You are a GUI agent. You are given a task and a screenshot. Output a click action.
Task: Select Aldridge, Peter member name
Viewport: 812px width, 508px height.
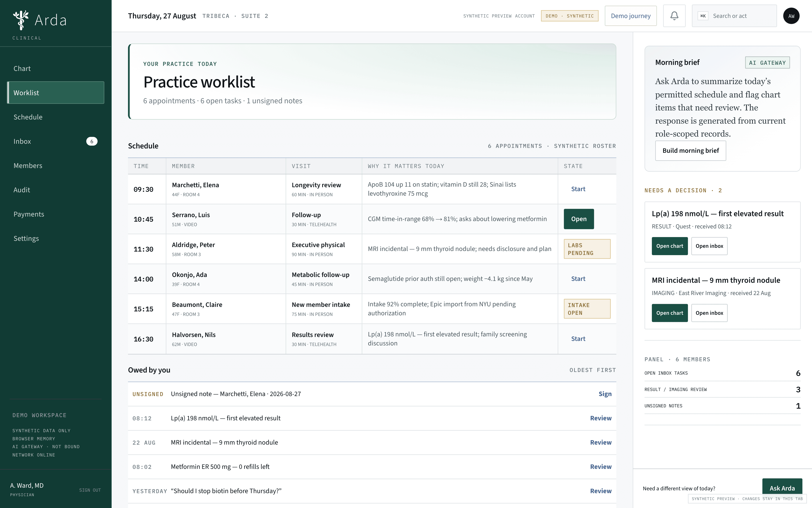[193, 245]
